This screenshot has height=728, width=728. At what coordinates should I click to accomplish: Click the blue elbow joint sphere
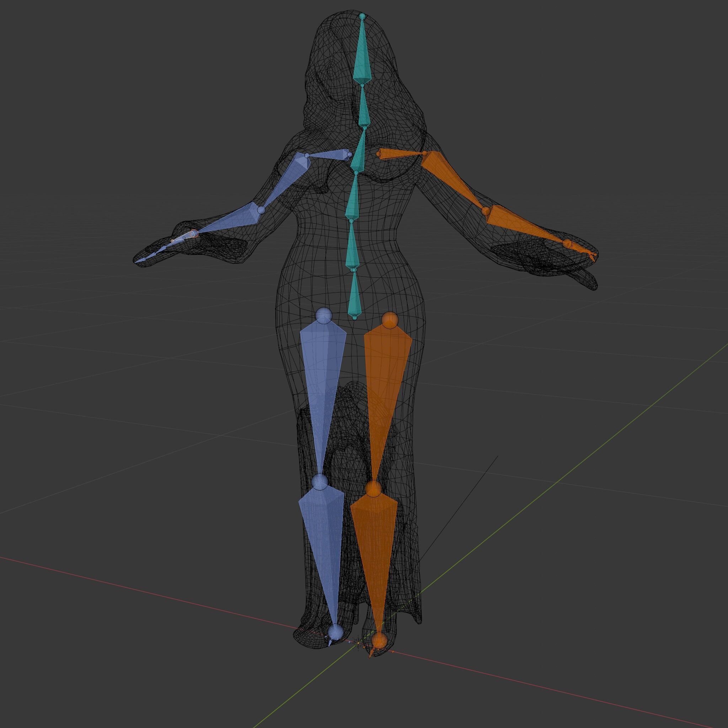(x=262, y=210)
